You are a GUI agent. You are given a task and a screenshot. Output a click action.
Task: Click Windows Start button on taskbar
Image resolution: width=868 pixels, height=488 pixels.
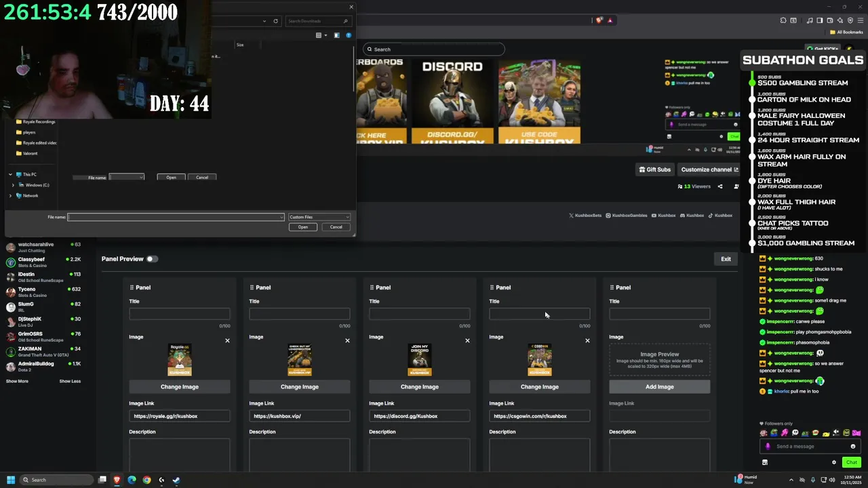(x=11, y=480)
